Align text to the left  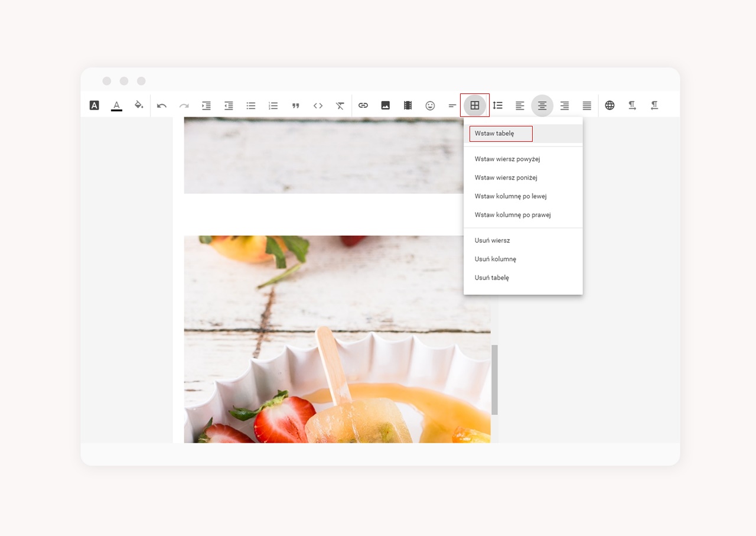click(520, 106)
